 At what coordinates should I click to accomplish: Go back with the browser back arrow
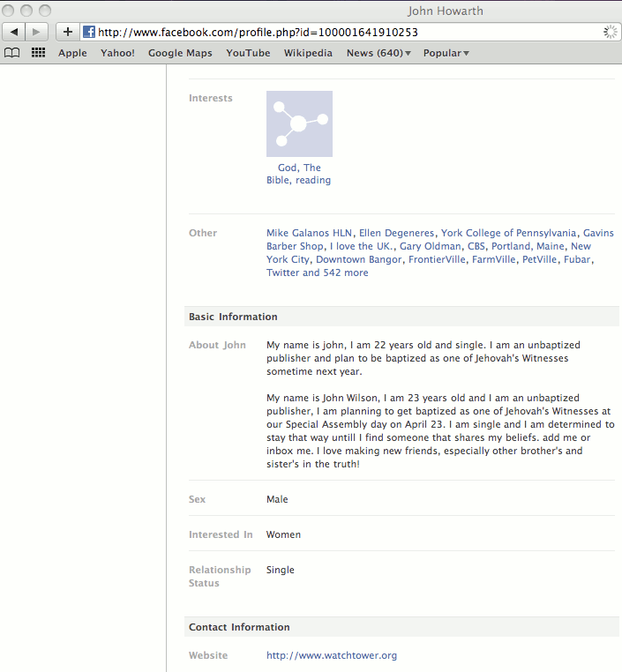14,32
